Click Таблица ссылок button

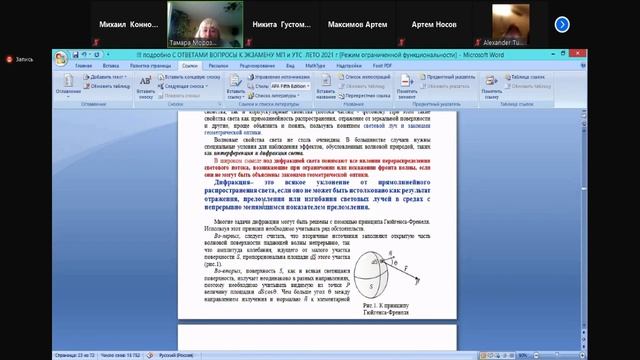pyautogui.click(x=525, y=77)
